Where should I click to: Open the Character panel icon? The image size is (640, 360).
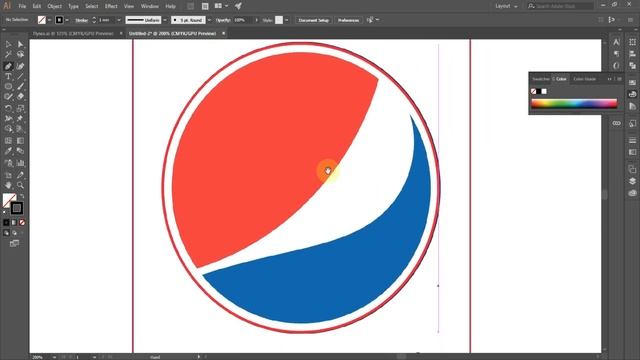click(x=616, y=42)
